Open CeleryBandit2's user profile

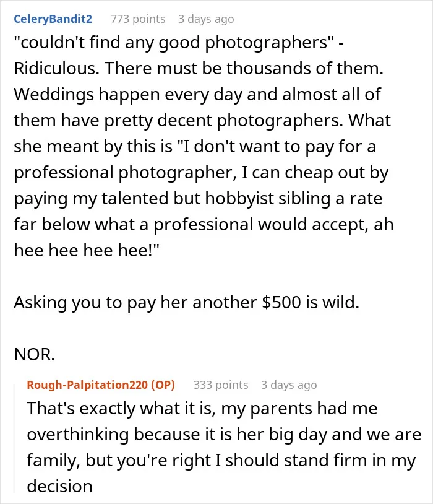[53, 19]
